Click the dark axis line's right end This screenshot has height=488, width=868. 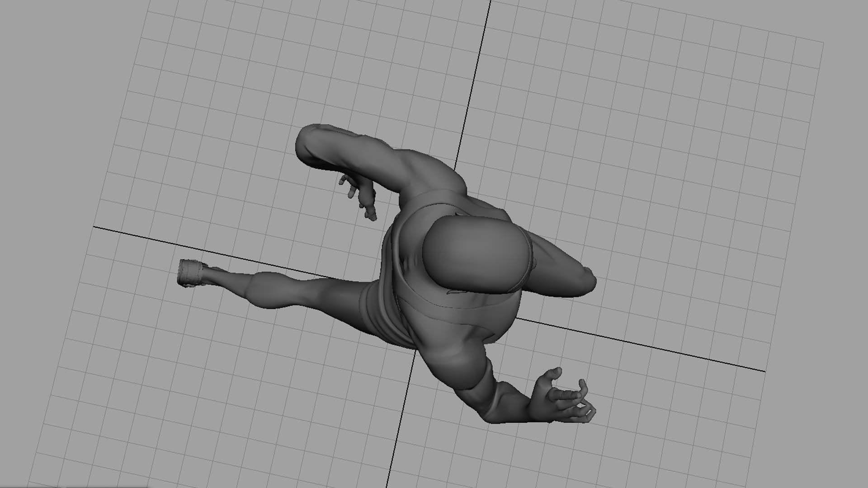763,371
